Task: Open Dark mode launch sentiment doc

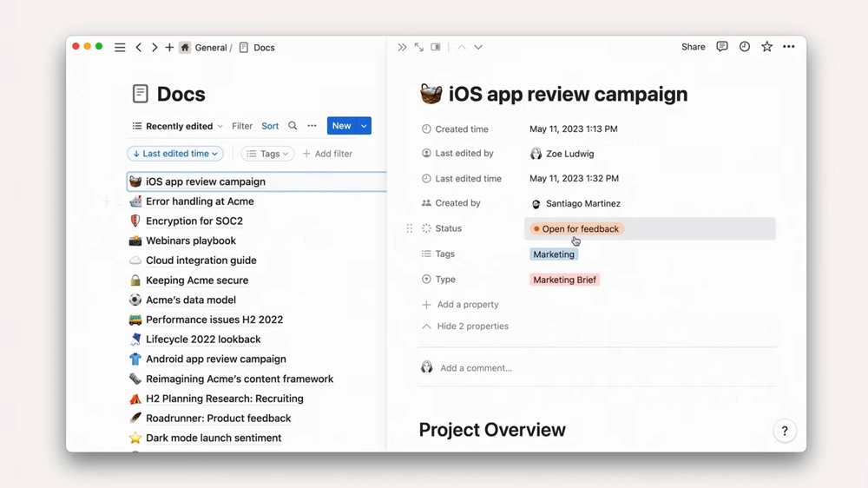Action: point(214,439)
